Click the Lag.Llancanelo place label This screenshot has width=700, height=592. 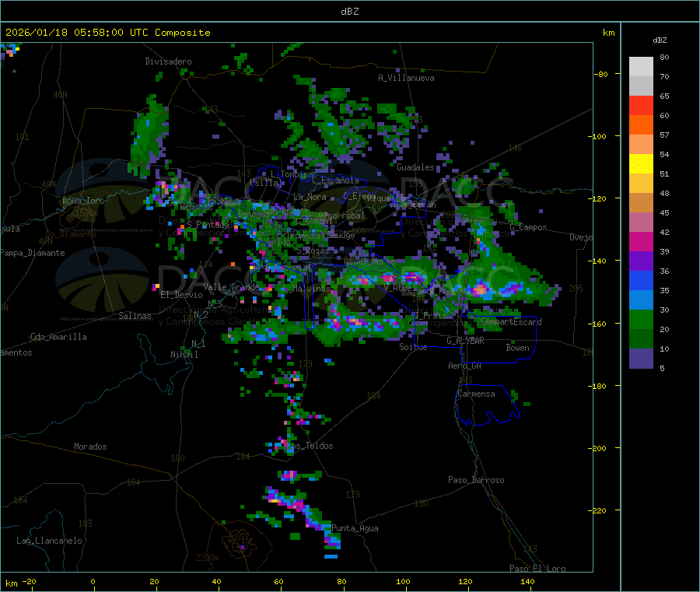[49, 541]
